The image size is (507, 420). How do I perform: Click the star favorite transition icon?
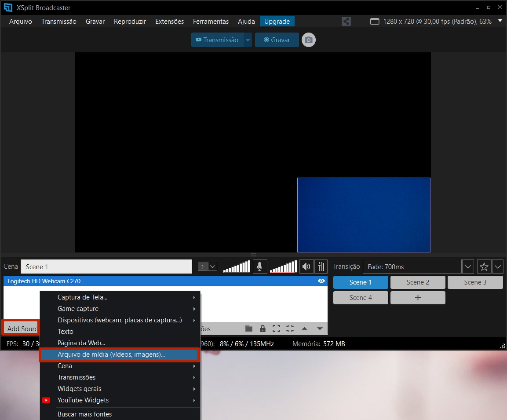[x=484, y=267]
